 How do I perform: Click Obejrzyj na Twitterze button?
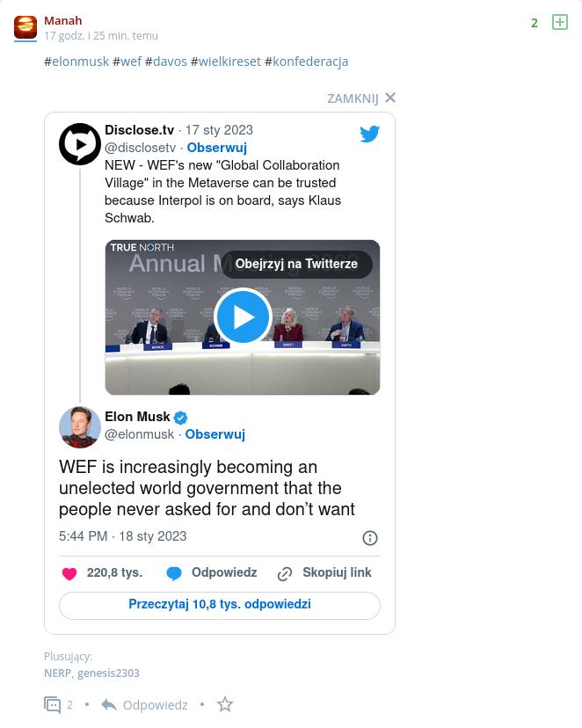click(x=296, y=264)
